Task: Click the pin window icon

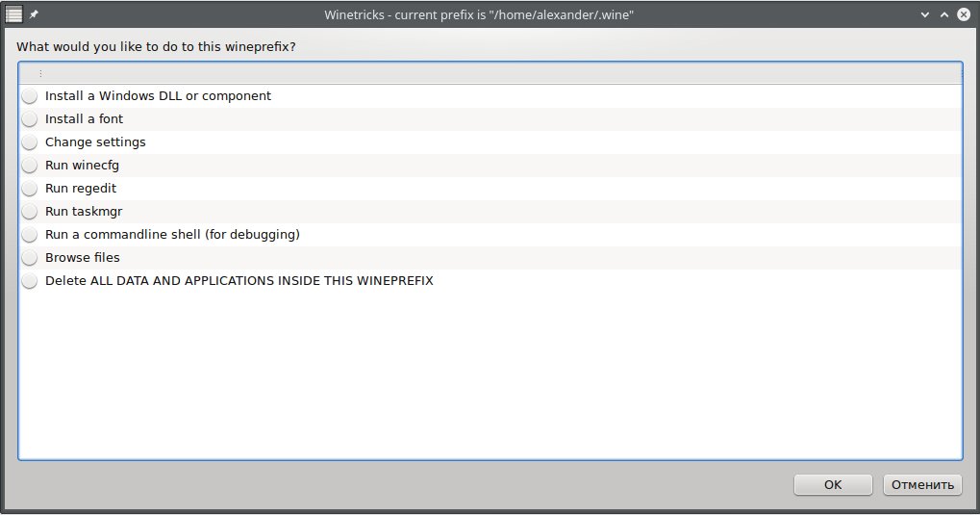Action: pyautogui.click(x=34, y=14)
